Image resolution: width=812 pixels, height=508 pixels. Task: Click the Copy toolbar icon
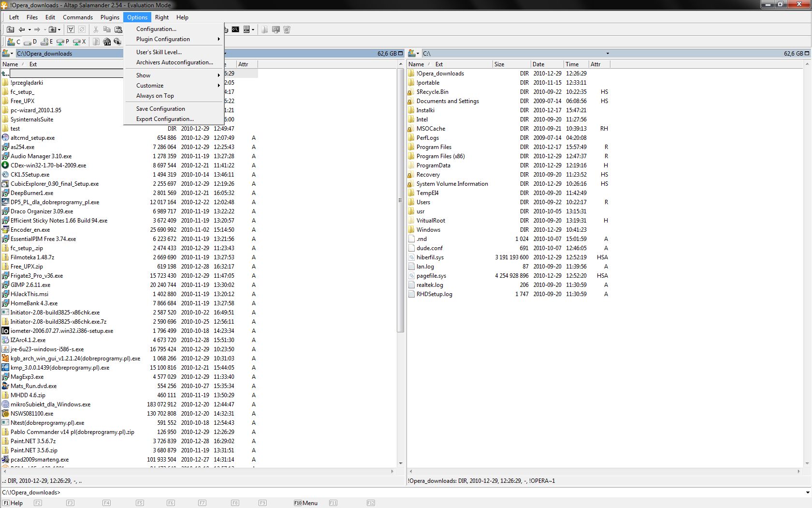tap(107, 30)
